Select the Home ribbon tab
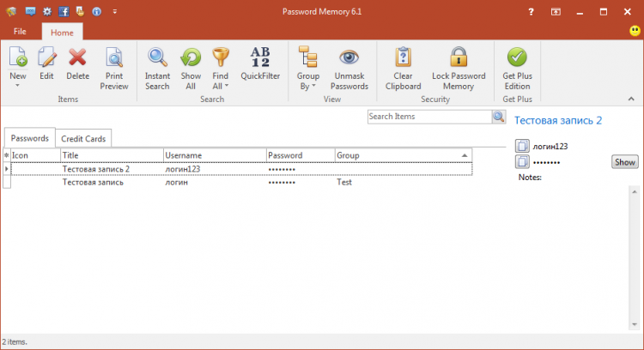The width and height of the screenshot is (644, 350). coord(62,33)
